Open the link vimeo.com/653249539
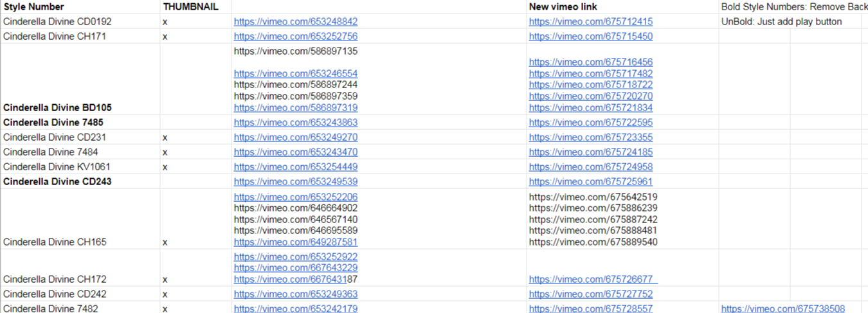The image size is (868, 313). coord(296,182)
